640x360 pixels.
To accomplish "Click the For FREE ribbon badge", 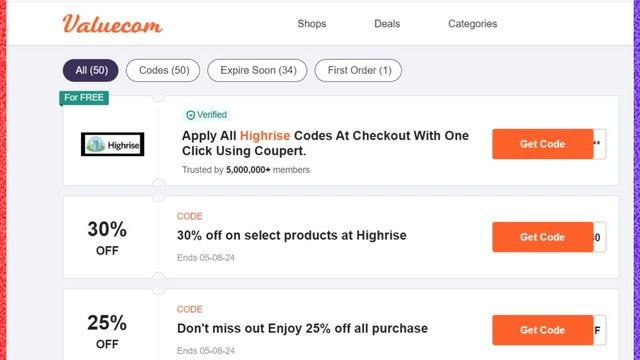I will 84,98.
